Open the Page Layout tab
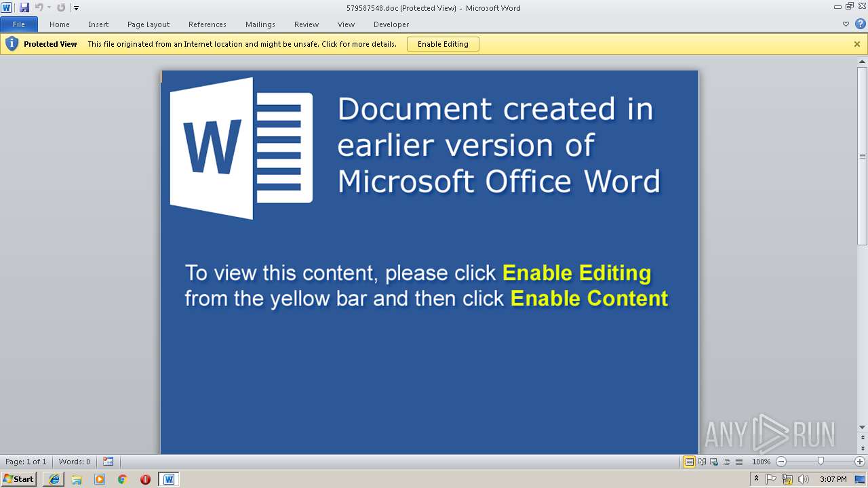This screenshot has height=488, width=868. coord(149,24)
